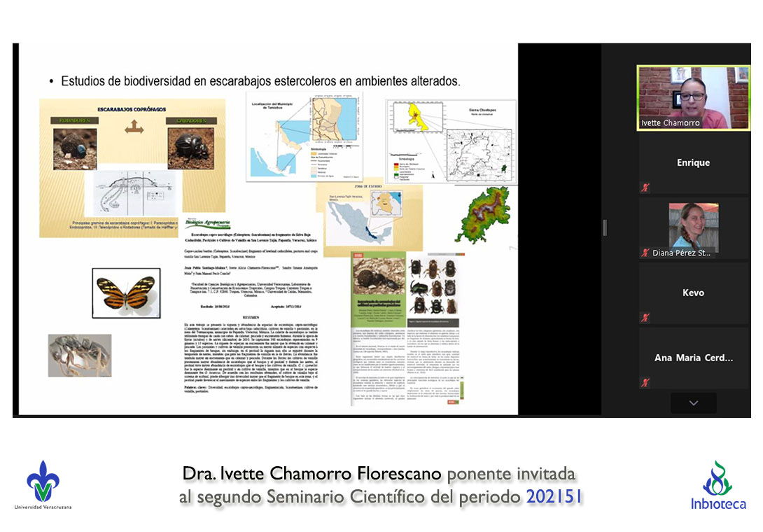763x532 pixels.
Task: Click Enrique's muted microphone icon
Action: click(645, 188)
